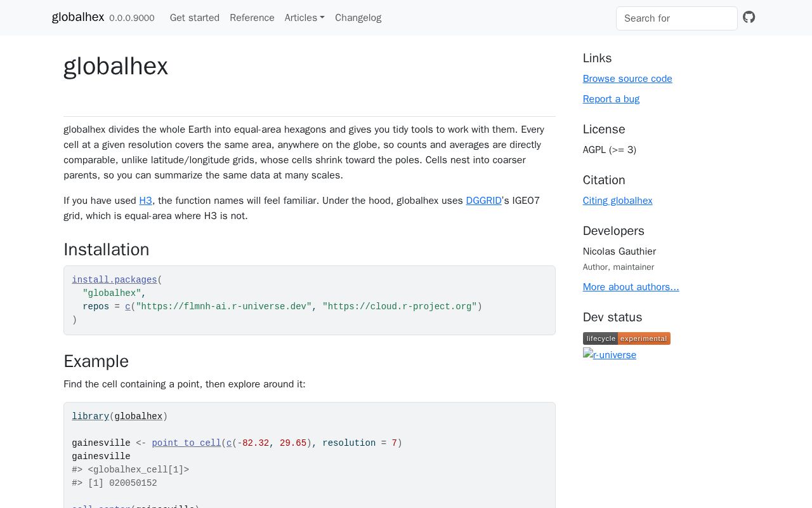
Task: Open the Get started page
Action: click(x=195, y=18)
